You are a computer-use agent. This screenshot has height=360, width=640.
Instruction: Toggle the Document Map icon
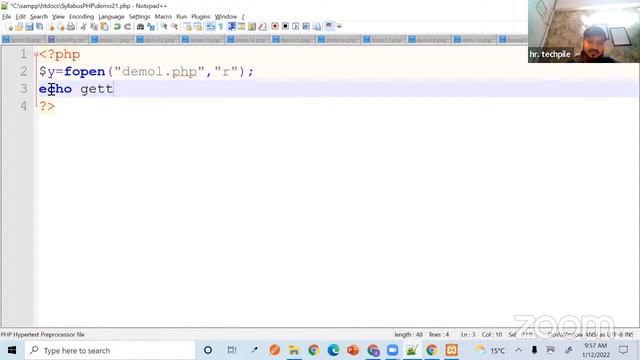coord(252,27)
